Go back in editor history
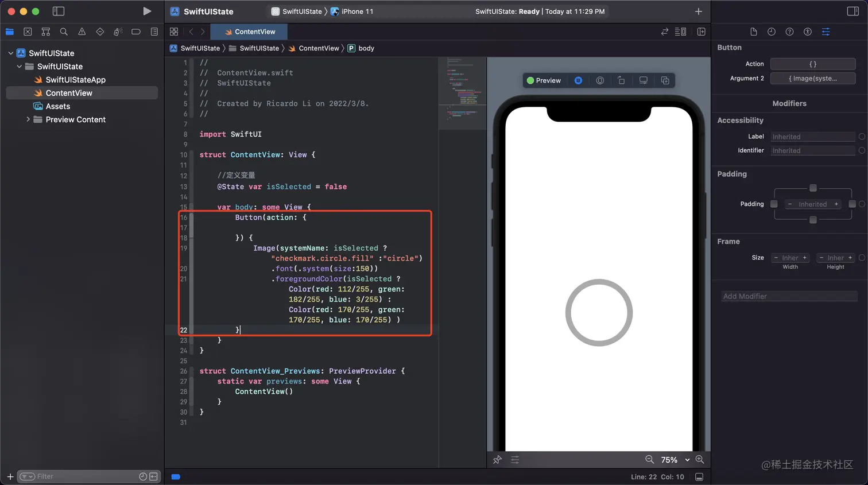Screen dimensions: 868x485 [x=191, y=32]
